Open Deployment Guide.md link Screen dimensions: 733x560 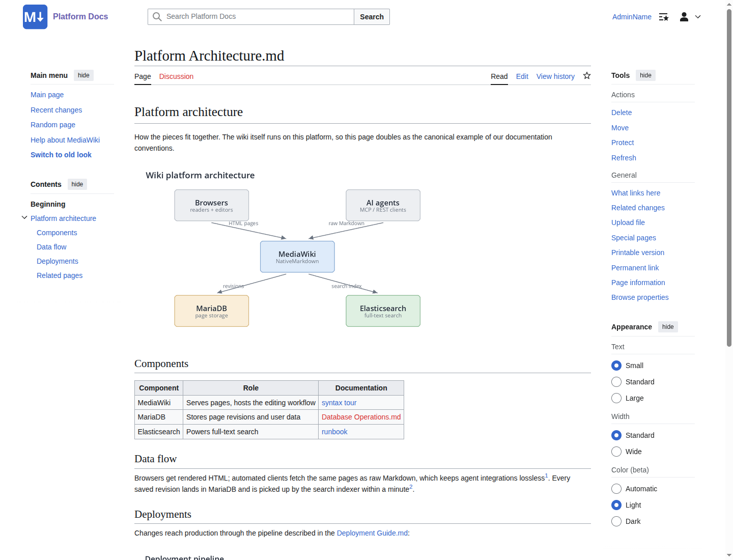[372, 533]
